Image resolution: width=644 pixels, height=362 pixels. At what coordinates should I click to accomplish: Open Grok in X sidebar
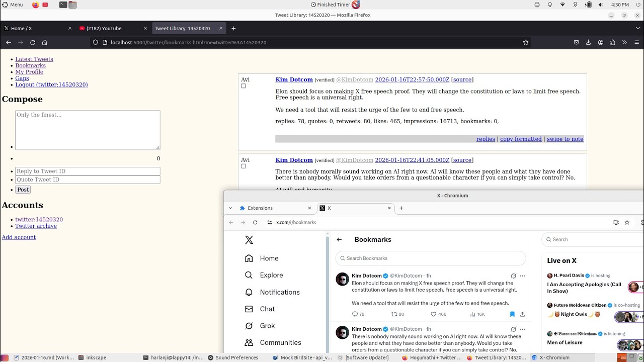click(x=260, y=326)
